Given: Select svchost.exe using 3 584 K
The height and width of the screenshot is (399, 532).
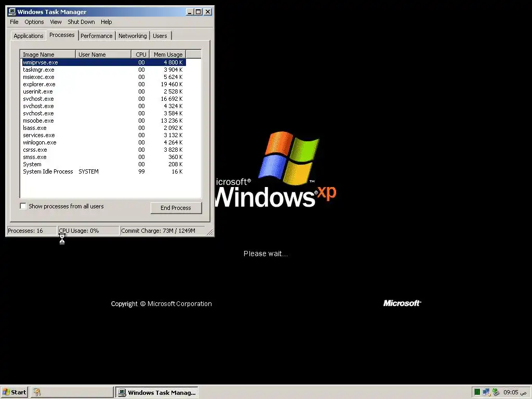Looking at the screenshot, I should [x=103, y=113].
